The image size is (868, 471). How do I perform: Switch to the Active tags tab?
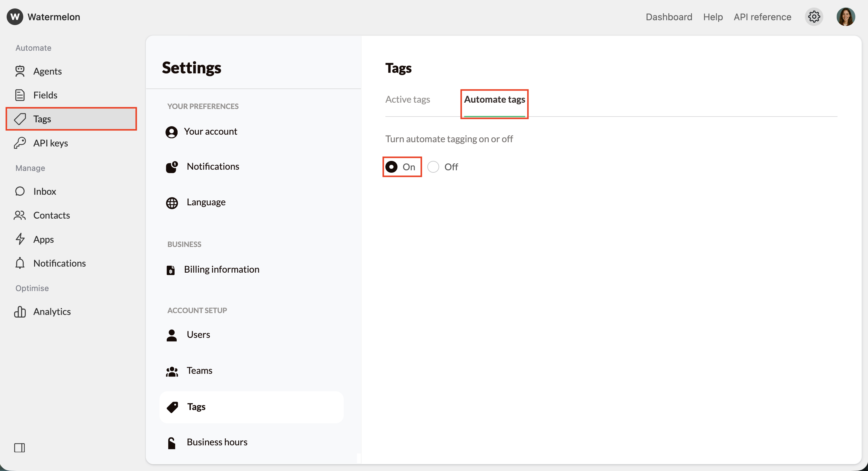tap(408, 99)
